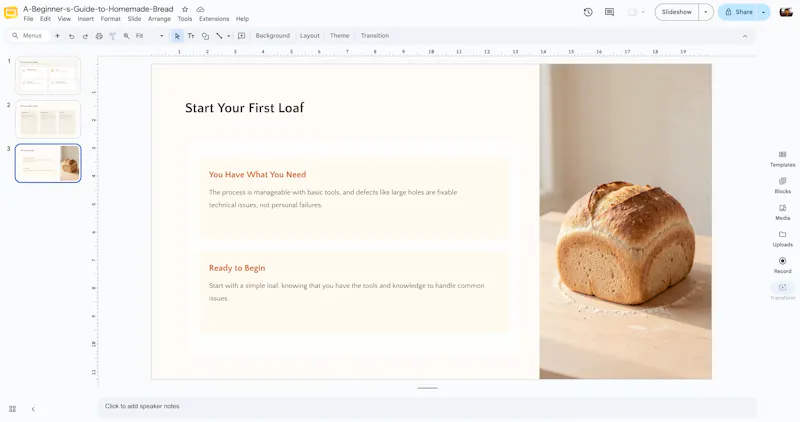Click the 'You Have What You Need' heading
The height and width of the screenshot is (422, 800).
click(257, 175)
